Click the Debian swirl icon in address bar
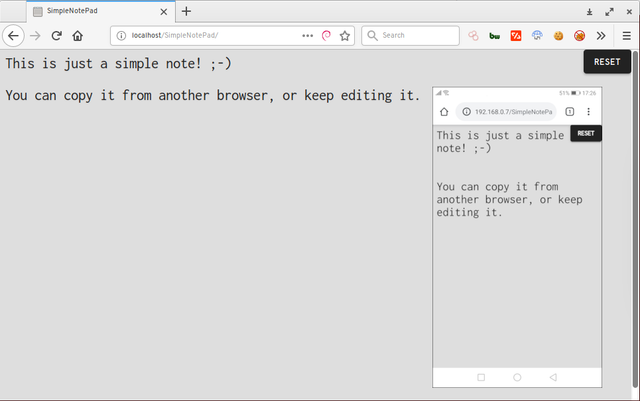The width and height of the screenshot is (640, 401). click(326, 36)
